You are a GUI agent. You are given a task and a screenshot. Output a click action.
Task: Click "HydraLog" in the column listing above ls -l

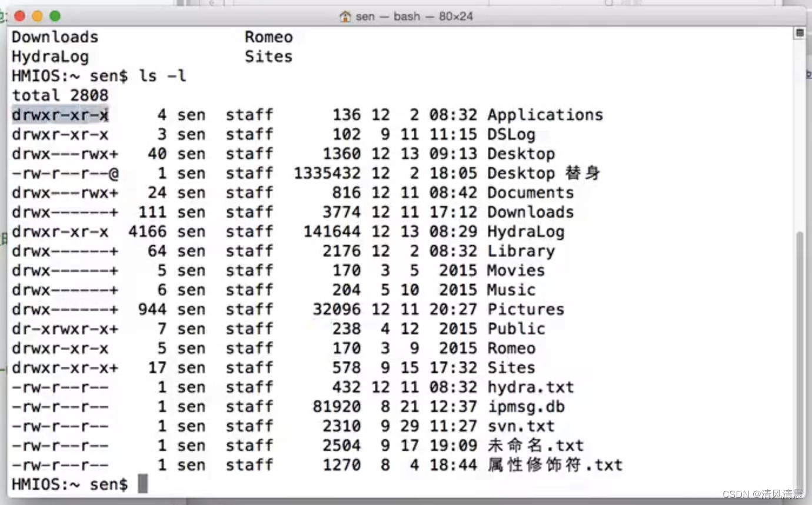[x=50, y=57]
